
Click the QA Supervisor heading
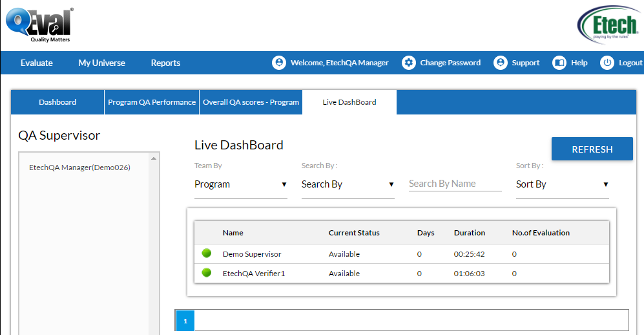pos(59,136)
